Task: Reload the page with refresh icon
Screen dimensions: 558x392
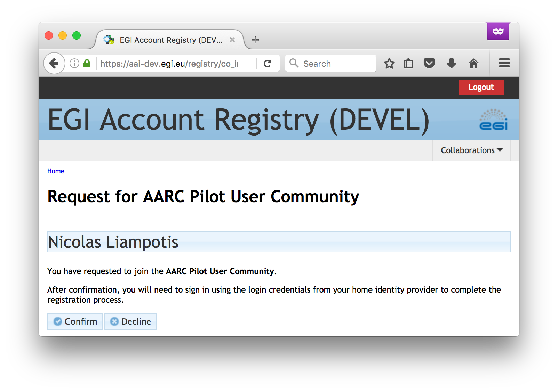Action: [268, 64]
